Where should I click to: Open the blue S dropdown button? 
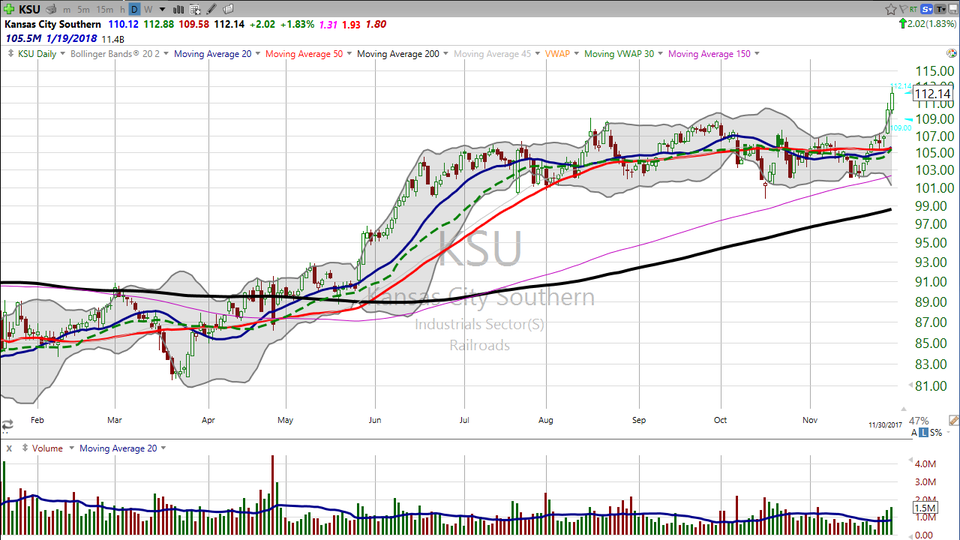[926, 9]
